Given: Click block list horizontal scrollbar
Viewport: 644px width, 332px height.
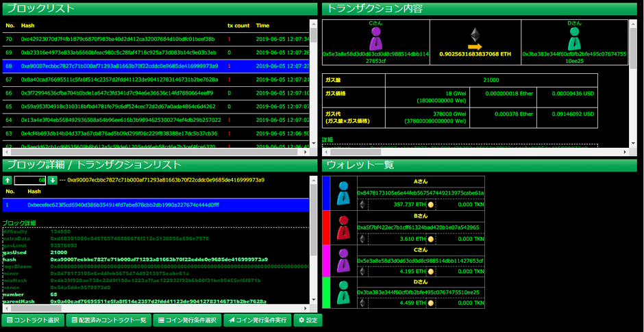Looking at the screenshot, I should point(156,152).
